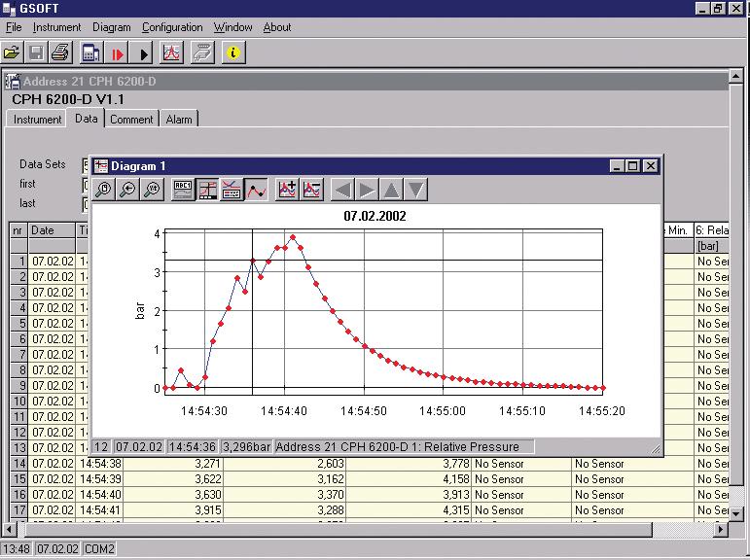Image resolution: width=750 pixels, height=560 pixels.
Task: Select the Data tab
Action: (x=87, y=118)
